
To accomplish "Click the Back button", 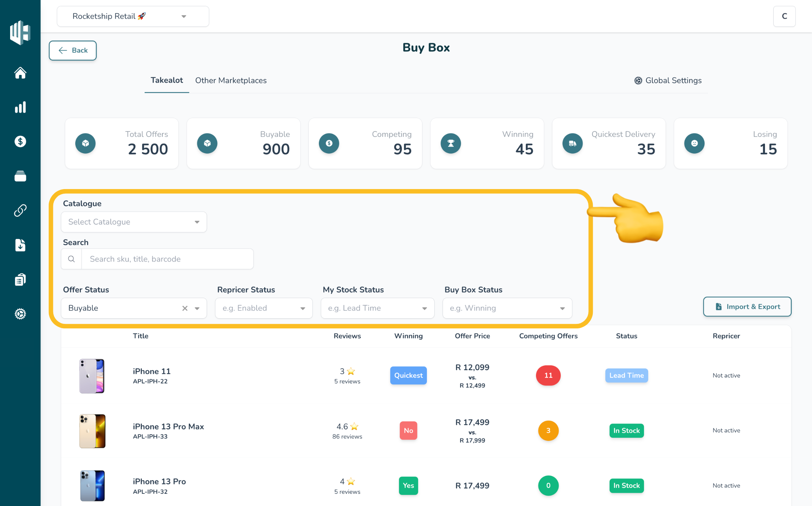I will point(72,50).
